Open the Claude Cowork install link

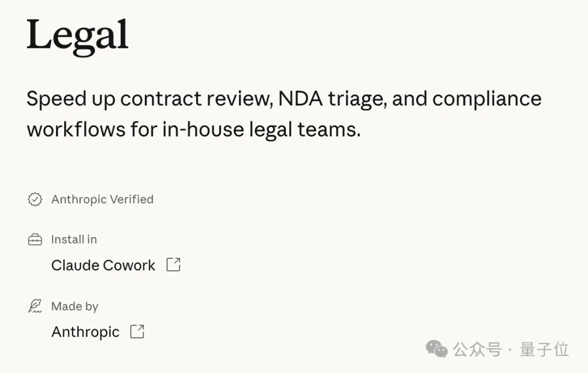[103, 265]
